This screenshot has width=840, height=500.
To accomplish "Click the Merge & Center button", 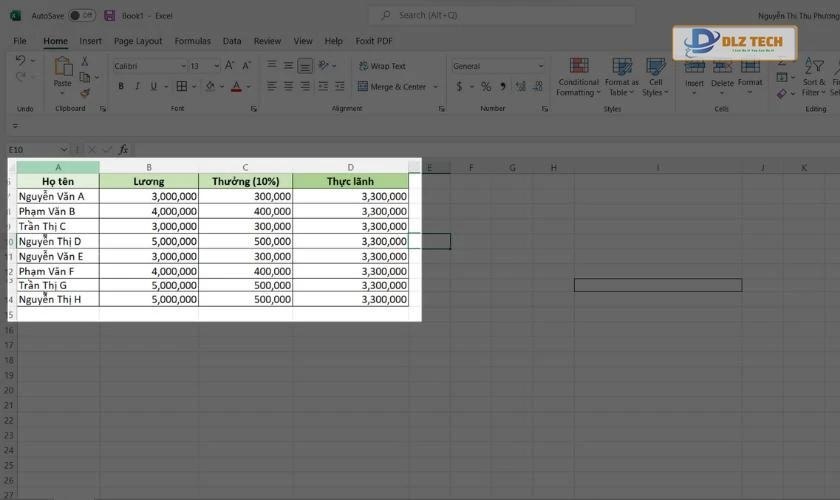I will [x=398, y=87].
